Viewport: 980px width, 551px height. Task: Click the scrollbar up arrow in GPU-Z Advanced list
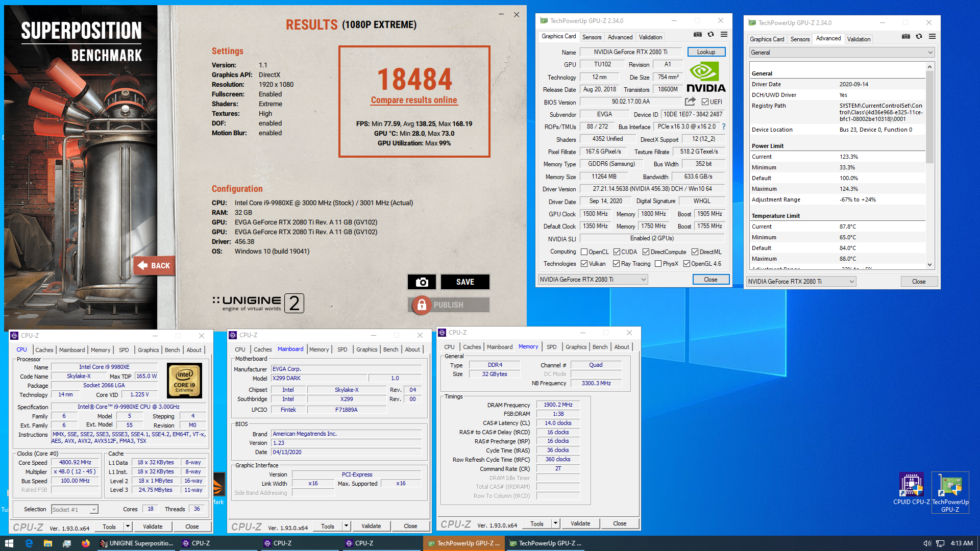pos(929,67)
